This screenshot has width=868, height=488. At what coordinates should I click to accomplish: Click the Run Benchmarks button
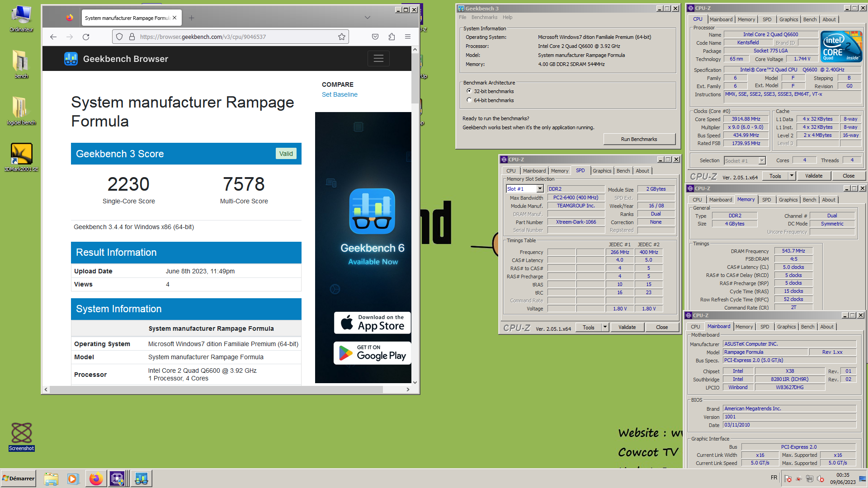pyautogui.click(x=639, y=139)
